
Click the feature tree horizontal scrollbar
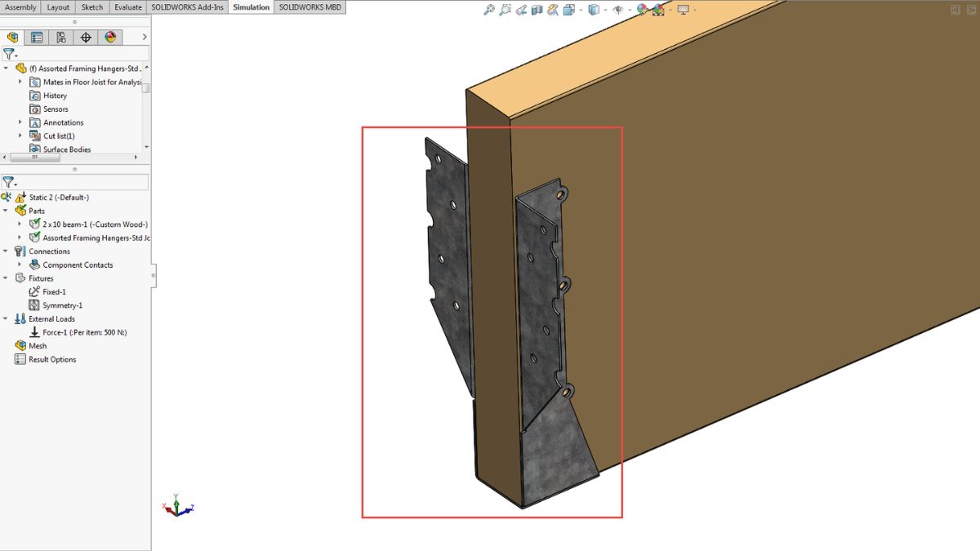pos(31,158)
